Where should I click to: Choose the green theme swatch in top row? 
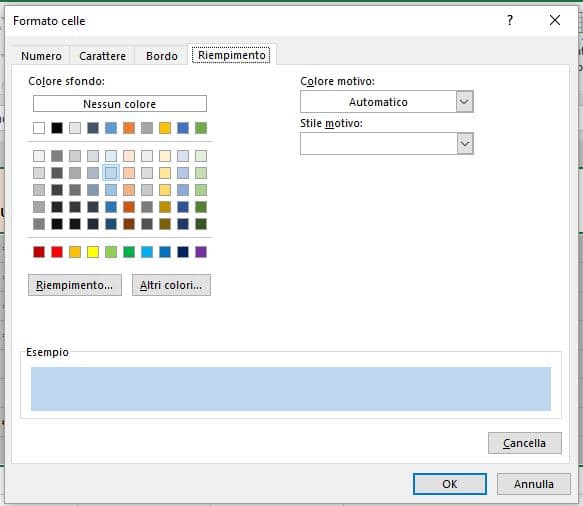pyautogui.click(x=201, y=128)
